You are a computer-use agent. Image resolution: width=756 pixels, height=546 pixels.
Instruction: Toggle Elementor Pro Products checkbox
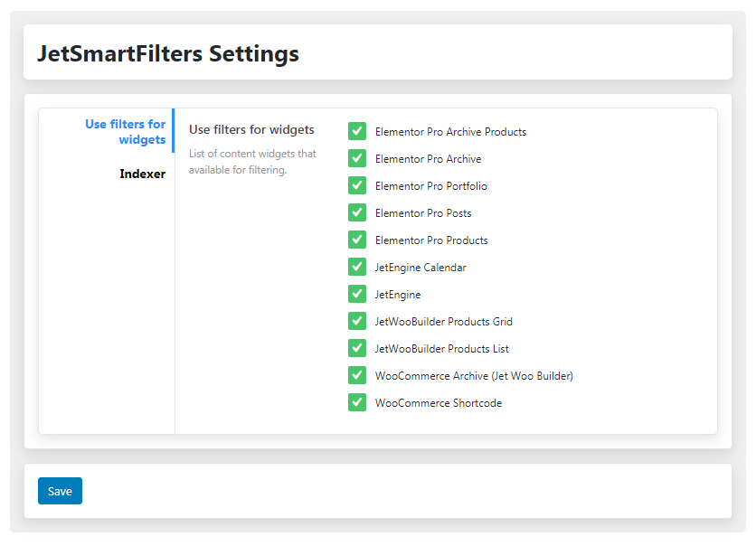pyautogui.click(x=357, y=240)
